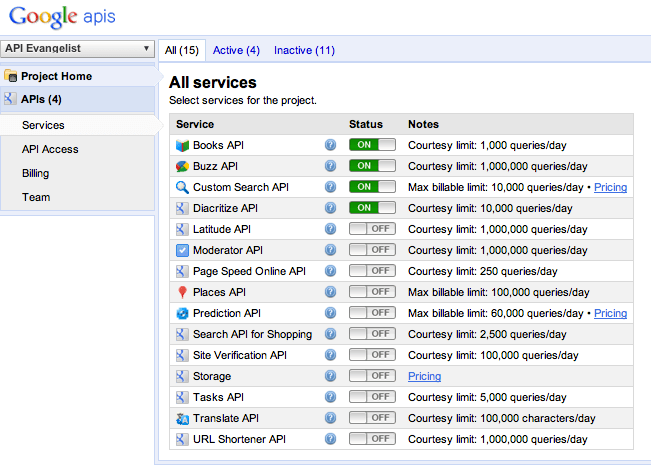This screenshot has width=651, height=475.
Task: Click the Storage service icon
Action: (x=181, y=376)
